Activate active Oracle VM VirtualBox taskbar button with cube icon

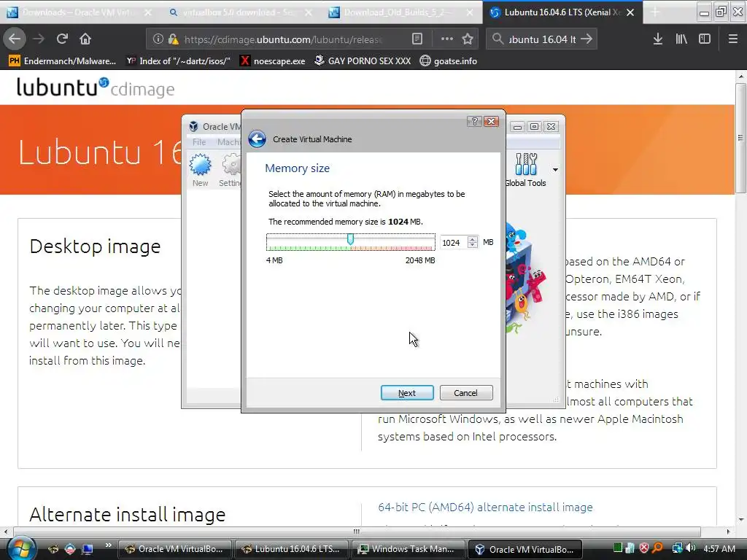(527, 549)
